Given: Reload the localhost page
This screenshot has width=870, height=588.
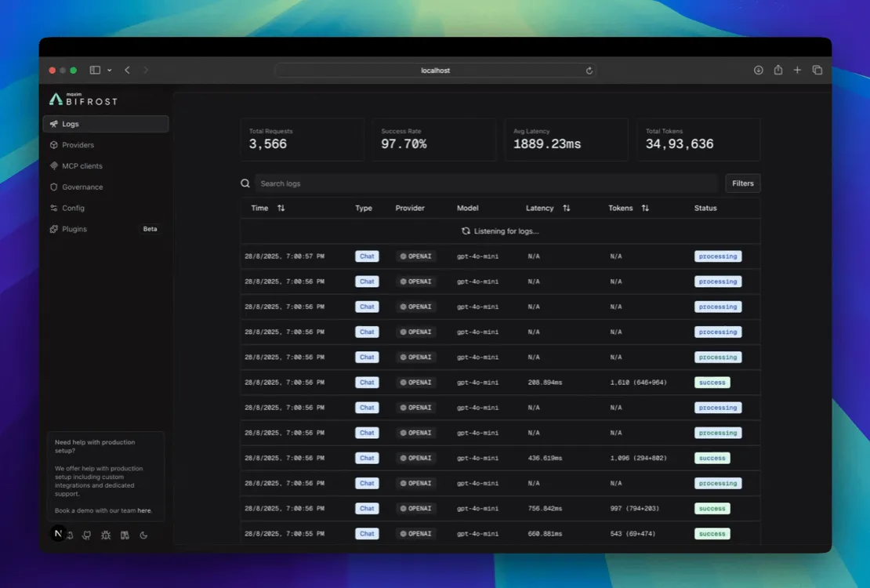Looking at the screenshot, I should [x=589, y=71].
